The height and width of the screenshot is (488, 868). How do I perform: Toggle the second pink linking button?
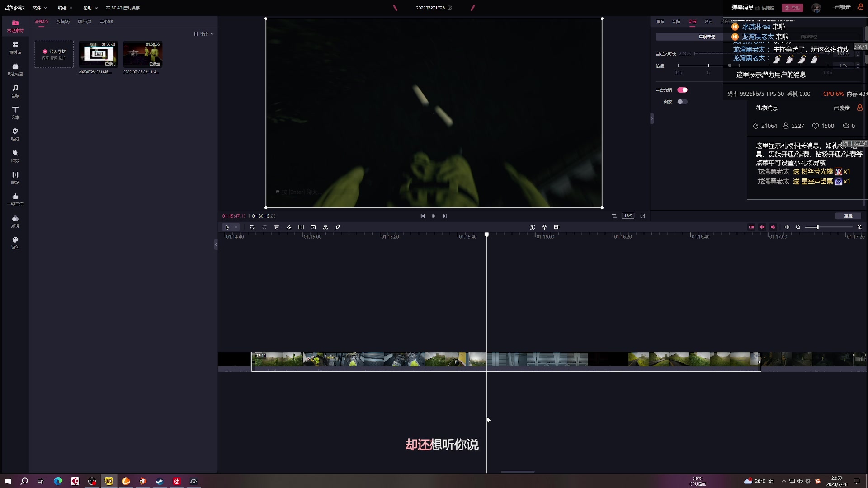[x=762, y=227]
